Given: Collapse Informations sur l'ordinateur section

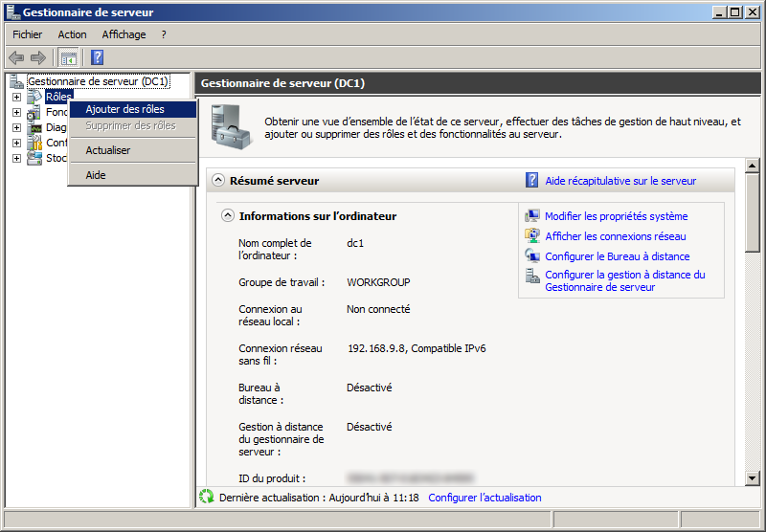Looking at the screenshot, I should coord(228,216).
